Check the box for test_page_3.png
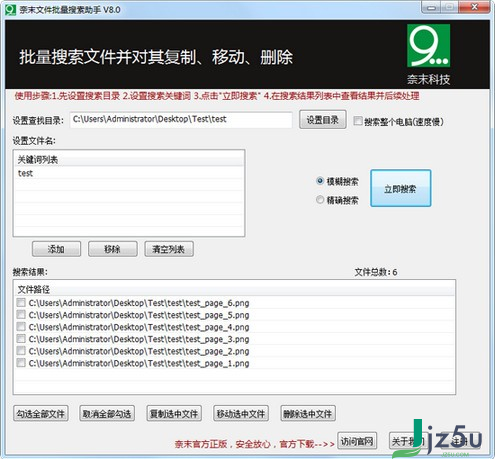The height and width of the screenshot is (459, 495). coord(21,338)
